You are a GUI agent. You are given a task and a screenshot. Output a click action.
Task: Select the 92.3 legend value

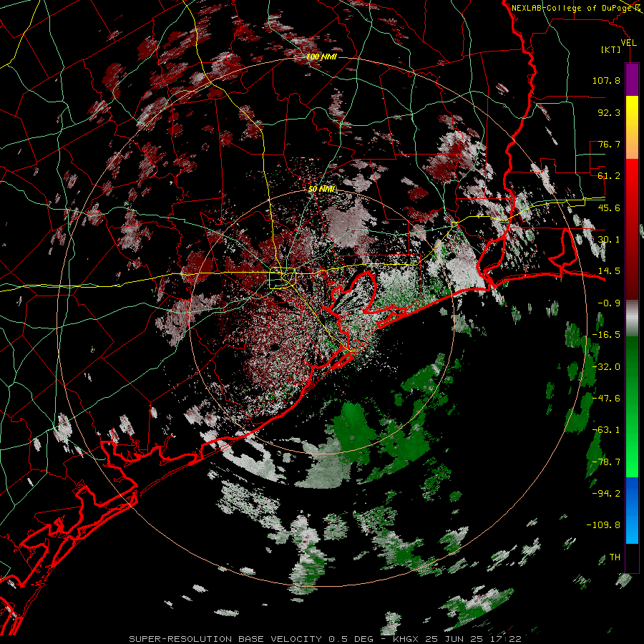(x=609, y=112)
